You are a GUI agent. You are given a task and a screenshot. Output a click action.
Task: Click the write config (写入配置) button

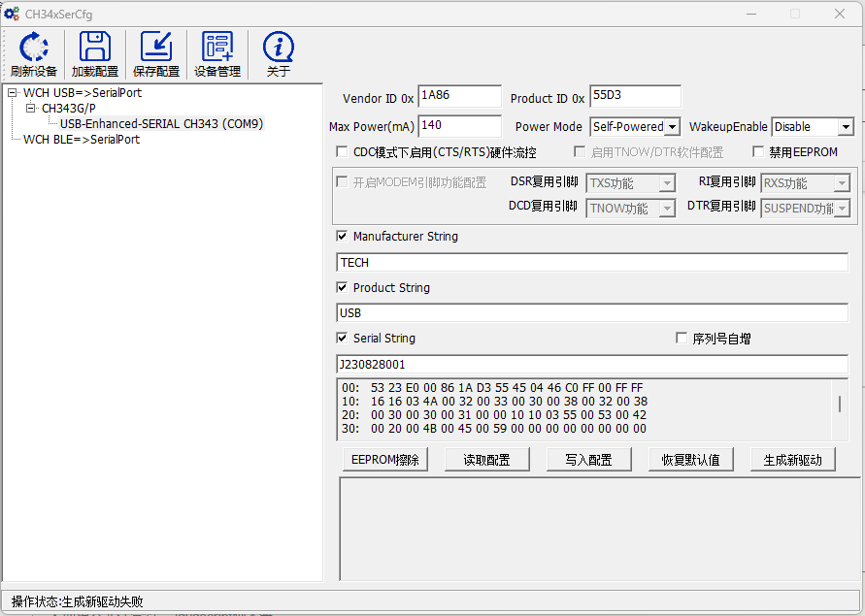[x=588, y=460]
